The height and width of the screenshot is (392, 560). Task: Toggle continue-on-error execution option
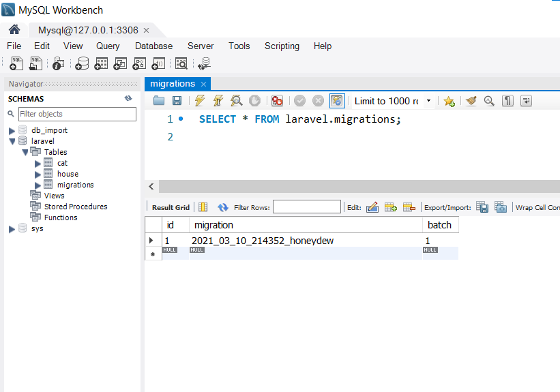coord(277,101)
